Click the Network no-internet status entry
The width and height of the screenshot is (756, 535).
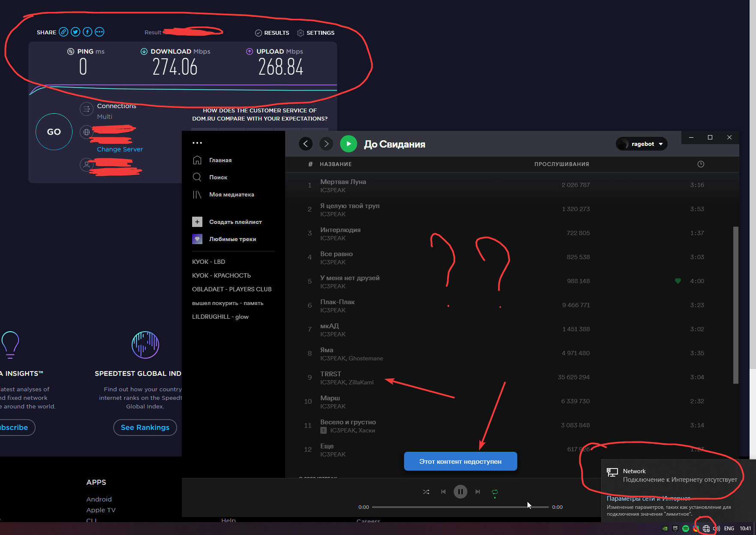(678, 475)
